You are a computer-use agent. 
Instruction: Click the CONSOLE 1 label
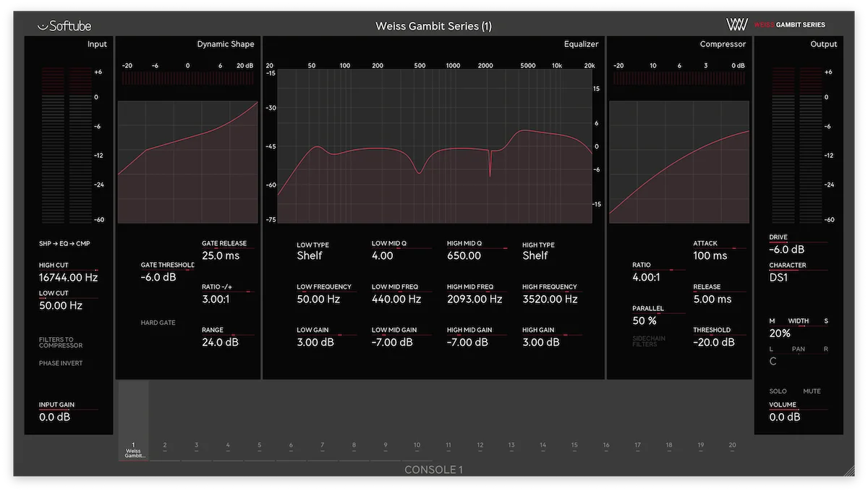[433, 470]
